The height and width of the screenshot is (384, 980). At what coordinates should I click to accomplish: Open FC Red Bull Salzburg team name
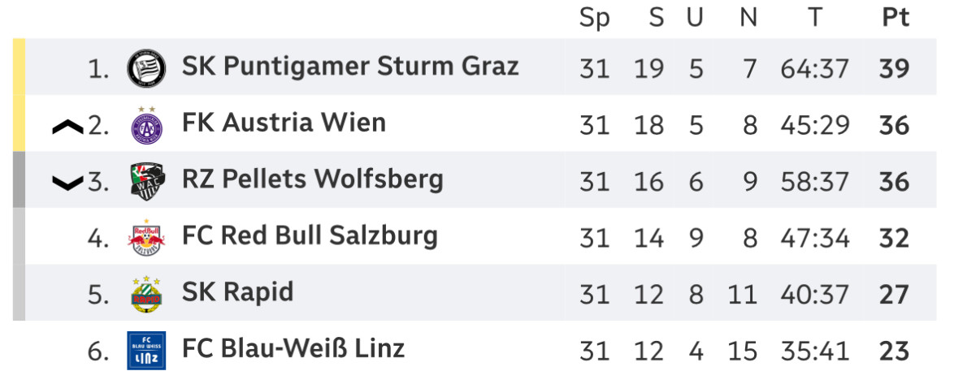coord(310,236)
